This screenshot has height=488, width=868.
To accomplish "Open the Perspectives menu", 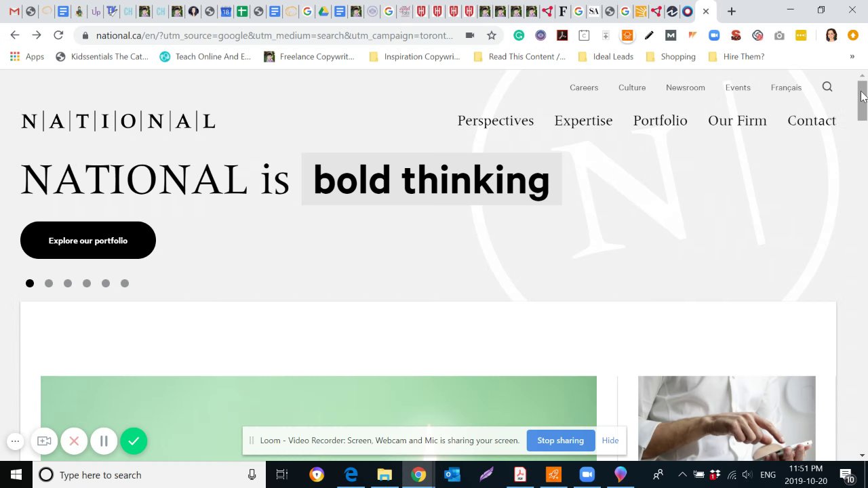I will coord(496,121).
